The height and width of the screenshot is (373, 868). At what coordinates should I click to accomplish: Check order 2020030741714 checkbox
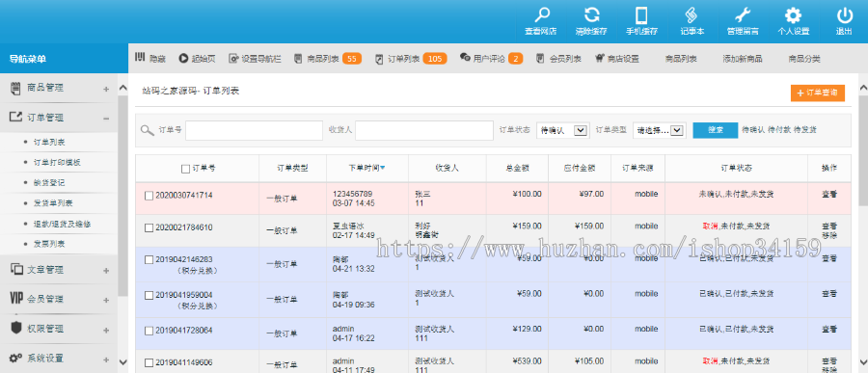tap(149, 196)
